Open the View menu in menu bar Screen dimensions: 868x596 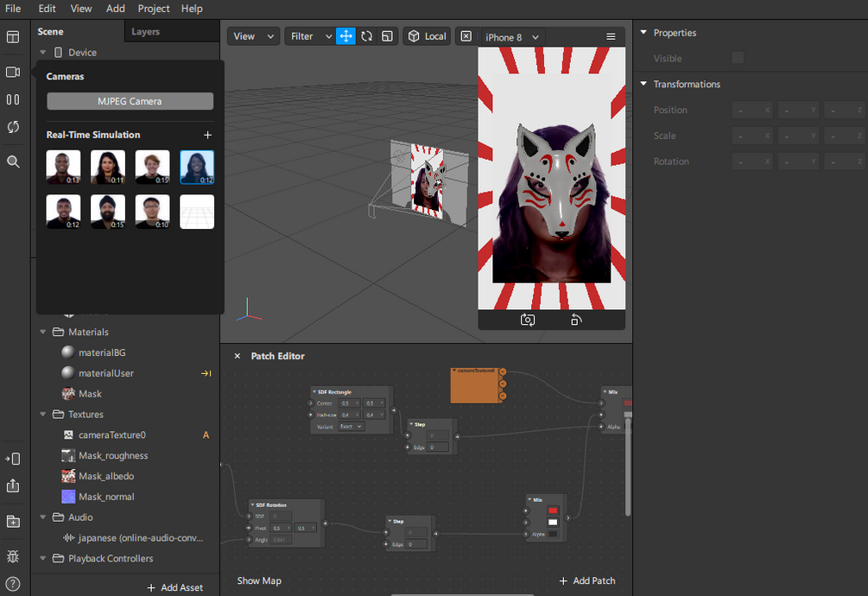click(81, 9)
